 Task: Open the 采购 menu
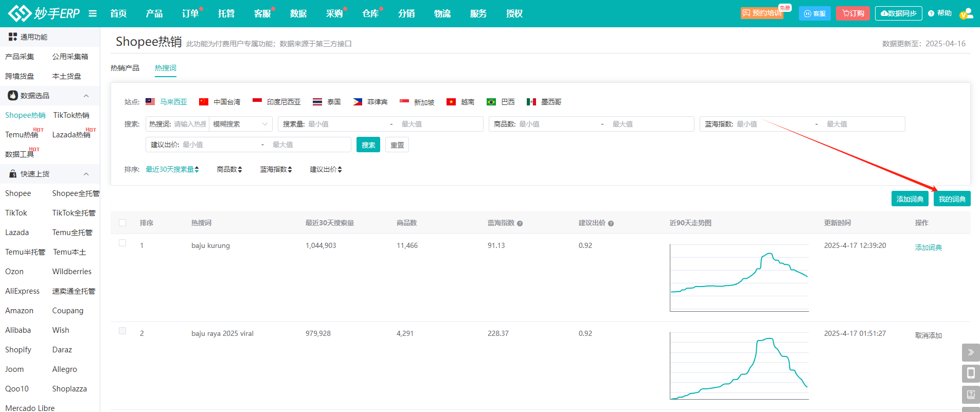(334, 13)
